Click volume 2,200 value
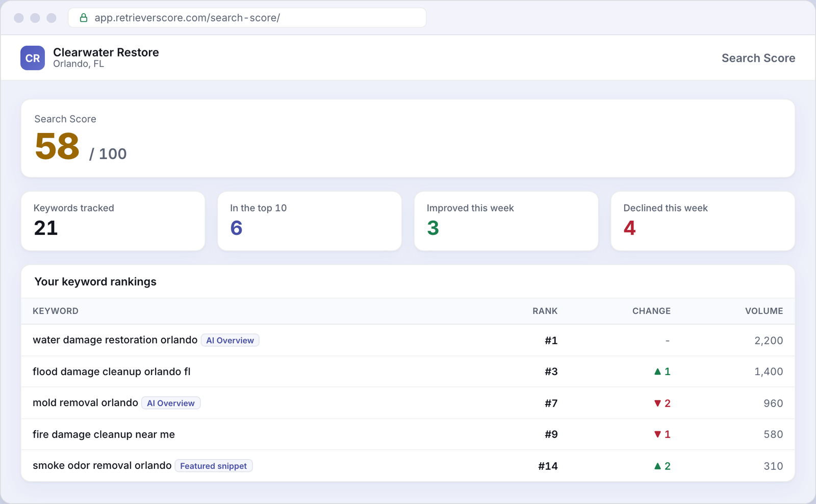Screen dimensions: 816x504 pos(769,340)
